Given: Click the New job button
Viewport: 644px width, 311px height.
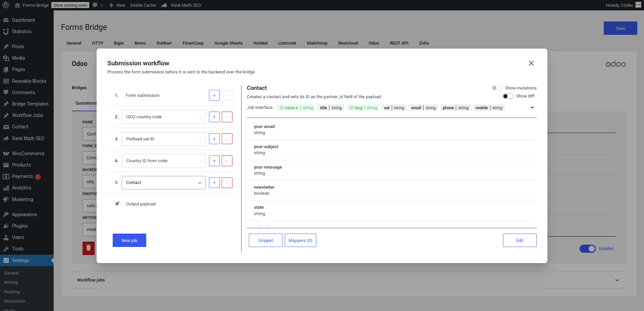Looking at the screenshot, I should click(x=129, y=240).
